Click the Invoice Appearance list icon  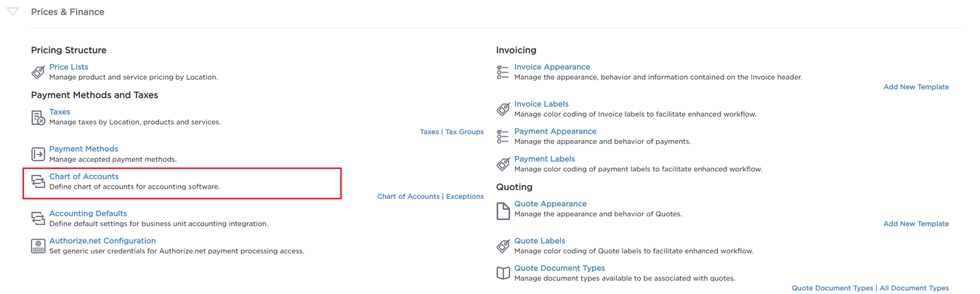click(503, 72)
